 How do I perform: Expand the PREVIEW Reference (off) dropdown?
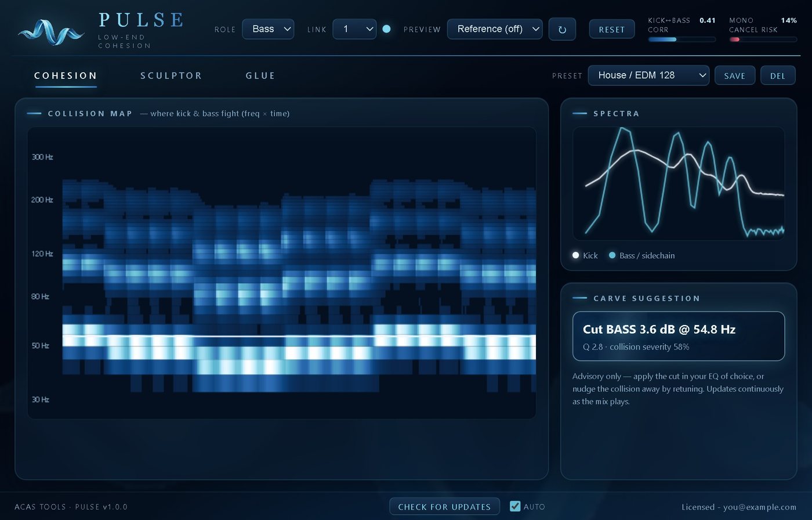[x=495, y=29]
